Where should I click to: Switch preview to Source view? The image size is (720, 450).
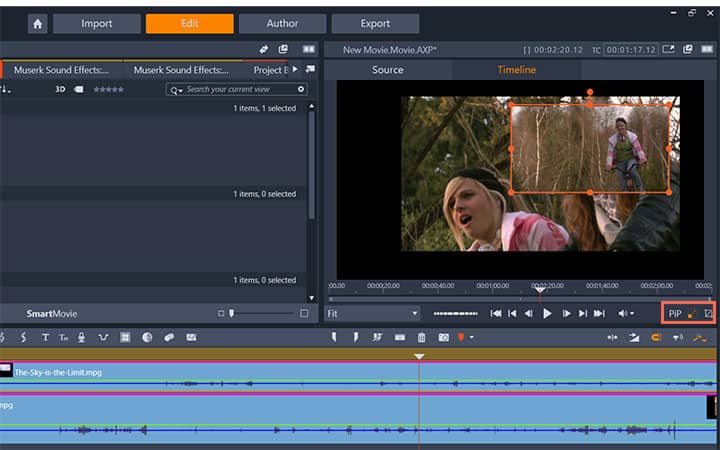pyautogui.click(x=388, y=70)
